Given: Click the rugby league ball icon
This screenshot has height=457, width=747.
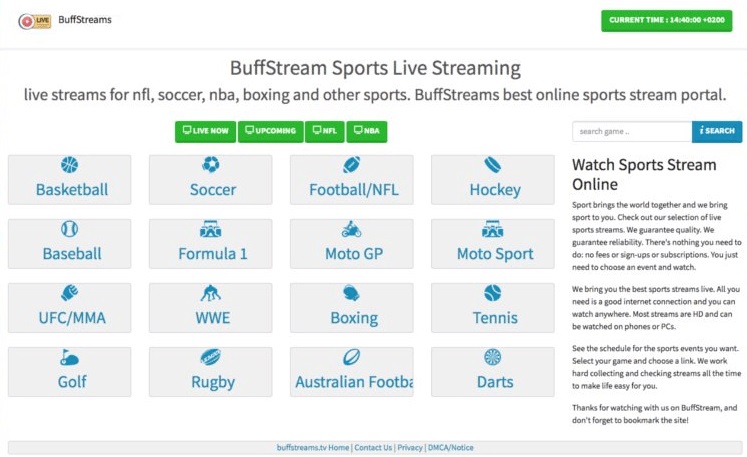Looking at the screenshot, I should pos(211,357).
